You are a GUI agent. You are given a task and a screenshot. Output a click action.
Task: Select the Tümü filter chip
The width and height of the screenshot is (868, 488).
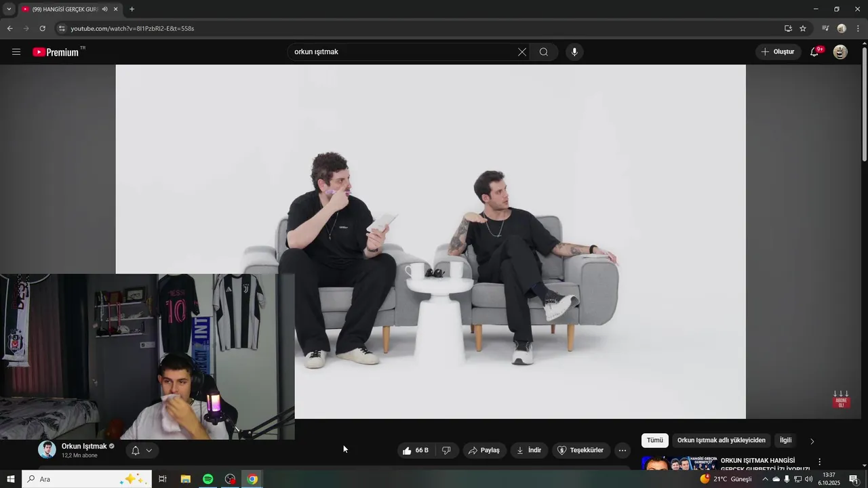pos(655,441)
